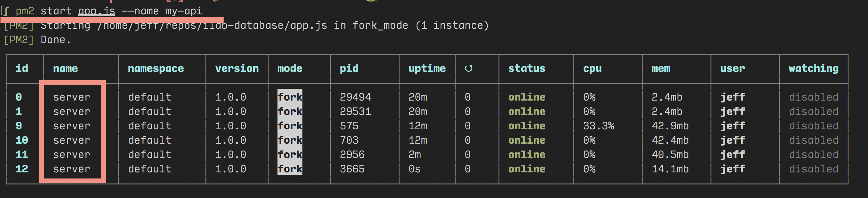Select pid value 575
Image resolution: width=868 pixels, height=198 pixels.
349,126
